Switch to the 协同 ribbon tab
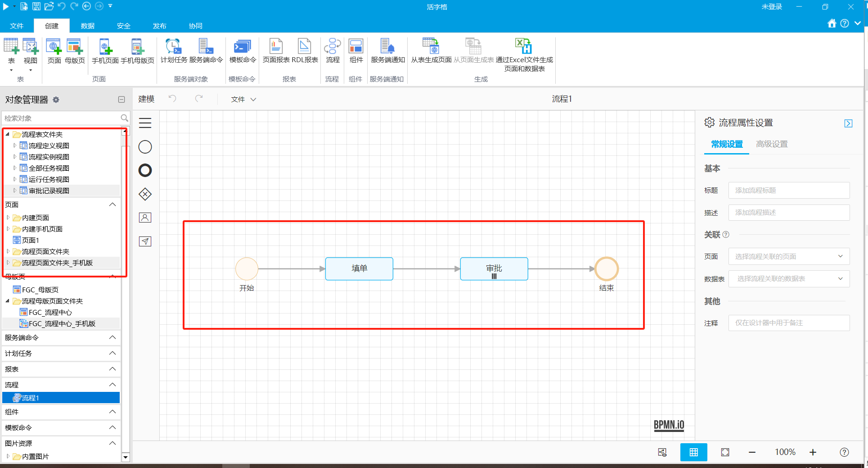This screenshot has height=468, width=868. 196,26
